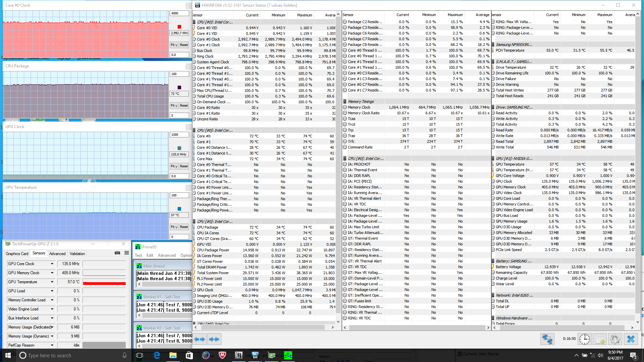Click Reset in CPU Package graph
Screen dimensions: 644x362
tap(184, 106)
